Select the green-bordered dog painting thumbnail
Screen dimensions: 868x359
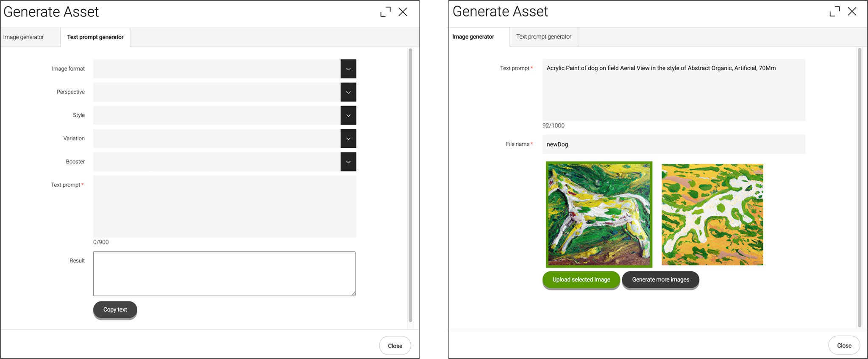coord(599,215)
